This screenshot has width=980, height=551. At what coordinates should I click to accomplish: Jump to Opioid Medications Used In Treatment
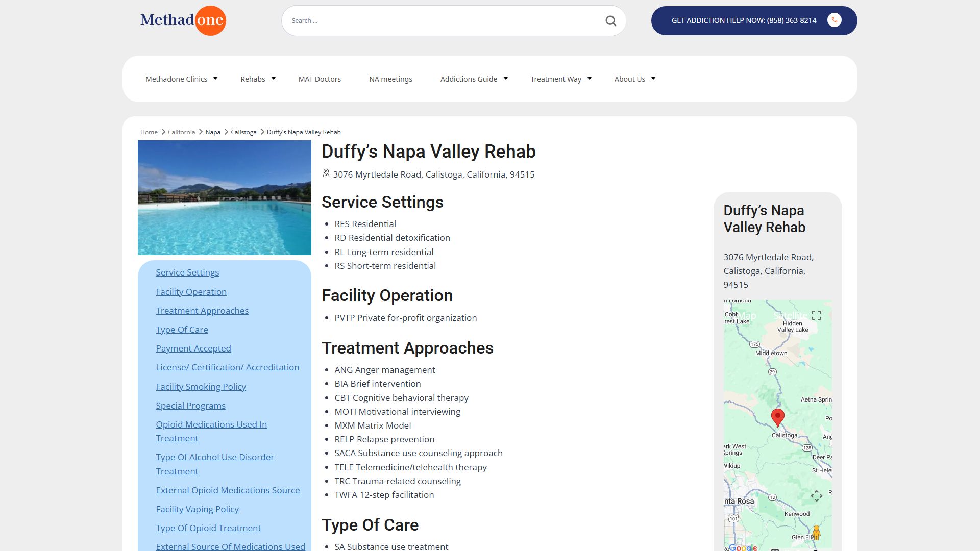pyautogui.click(x=211, y=432)
